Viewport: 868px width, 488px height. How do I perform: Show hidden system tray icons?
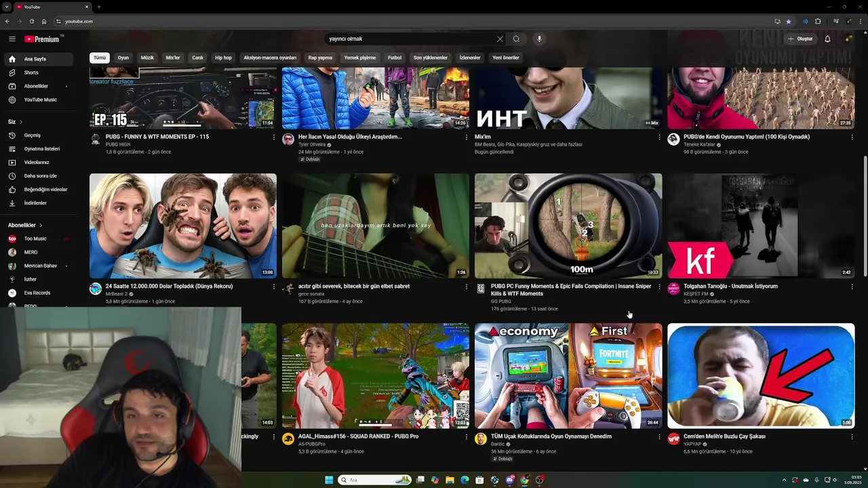tap(784, 480)
